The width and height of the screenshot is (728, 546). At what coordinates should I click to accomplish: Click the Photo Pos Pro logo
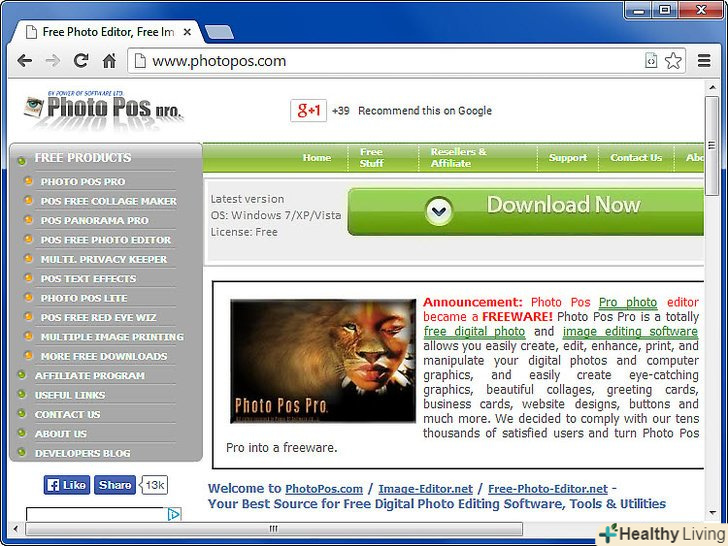point(104,109)
